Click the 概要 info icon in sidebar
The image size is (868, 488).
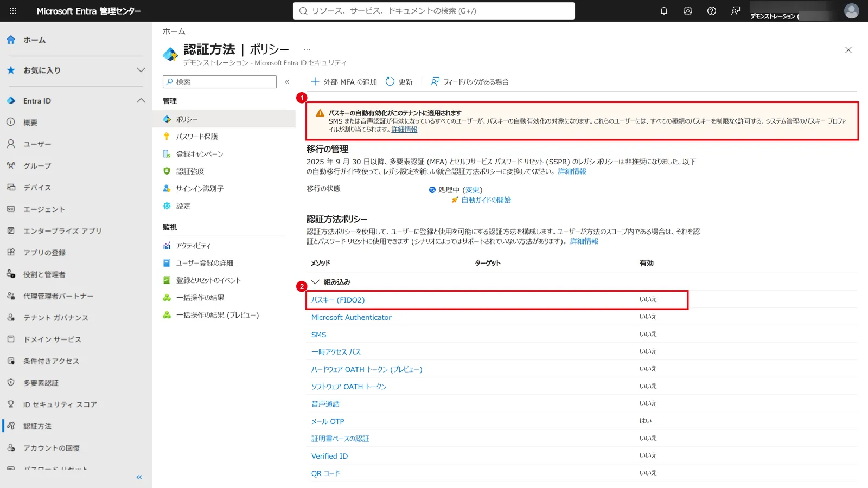tap(11, 122)
